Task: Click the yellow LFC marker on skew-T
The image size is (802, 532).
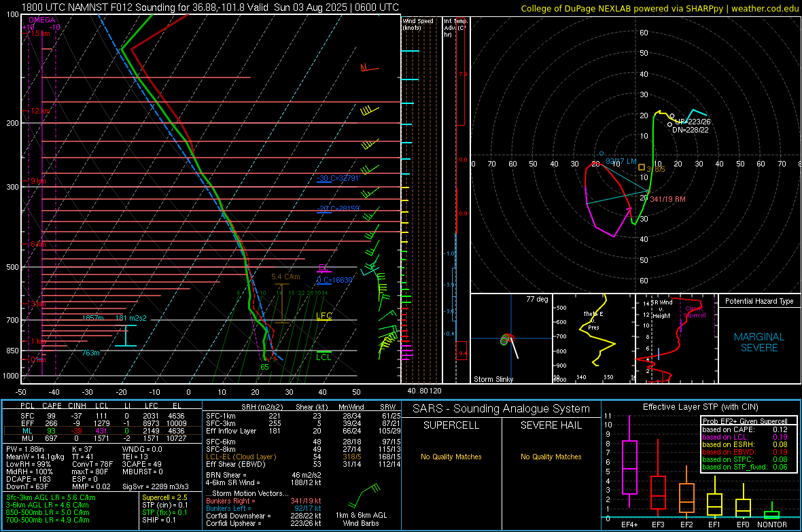Action: point(324,316)
